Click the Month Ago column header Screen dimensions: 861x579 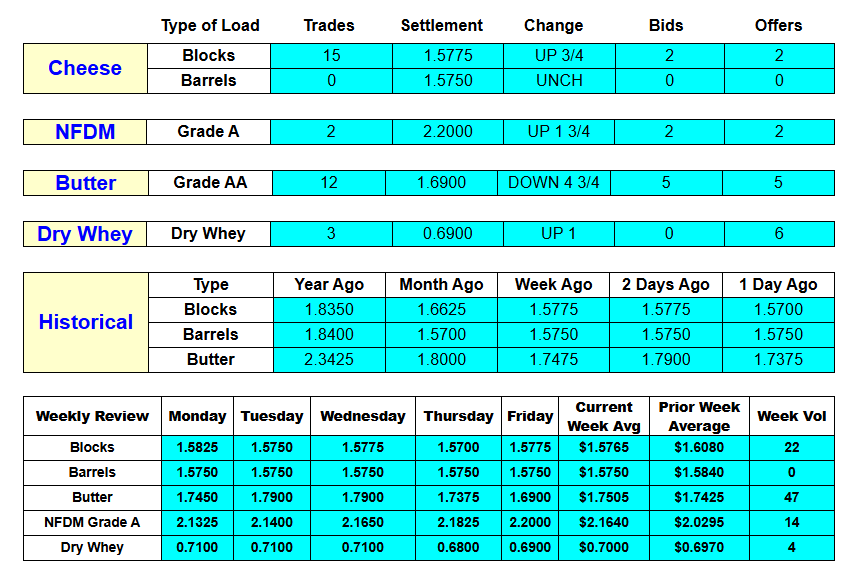point(441,285)
